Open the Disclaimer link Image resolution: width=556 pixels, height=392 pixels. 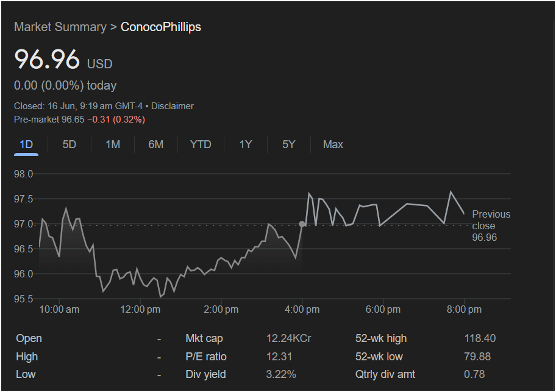[x=173, y=106]
